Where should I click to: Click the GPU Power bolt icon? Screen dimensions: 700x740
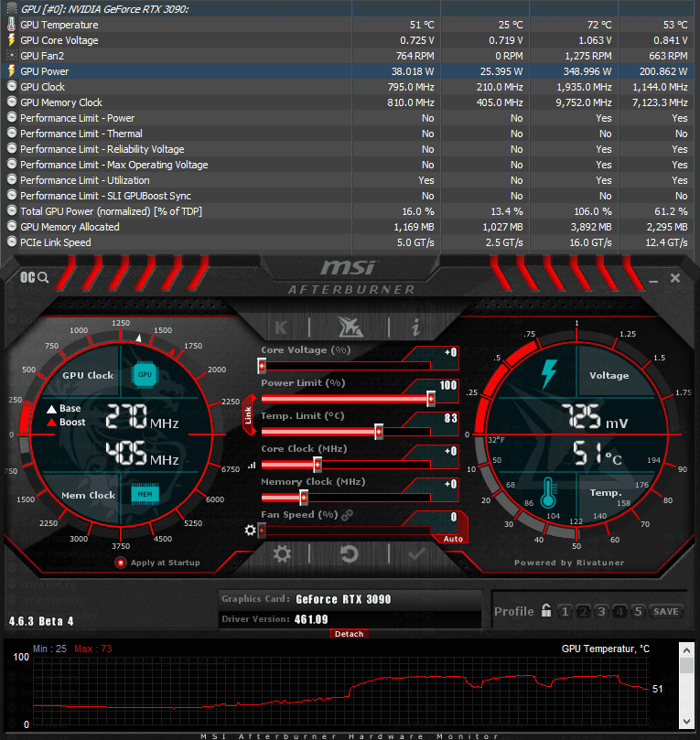click(12, 71)
